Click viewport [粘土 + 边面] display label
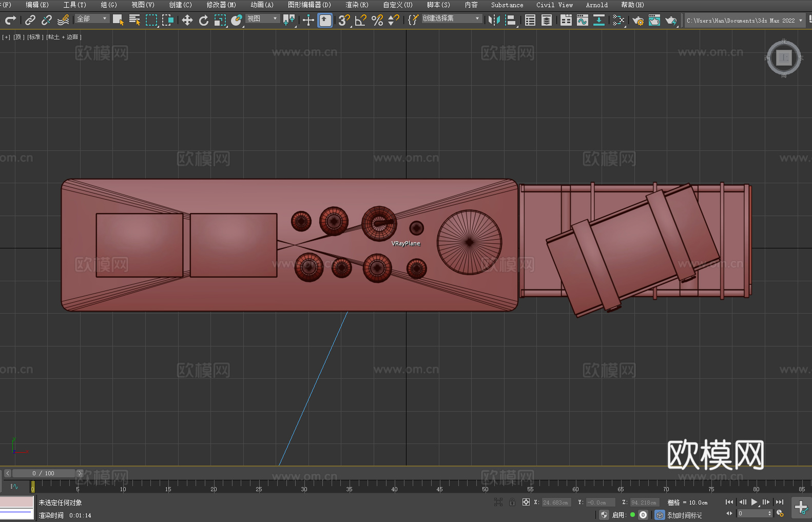This screenshot has width=812, height=522. [x=64, y=37]
